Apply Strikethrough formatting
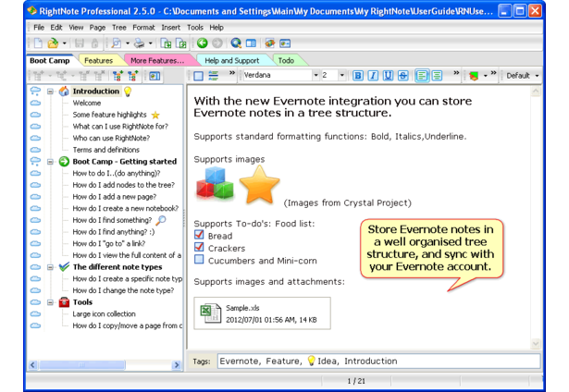Screen dimensions: 569x392 402,76
